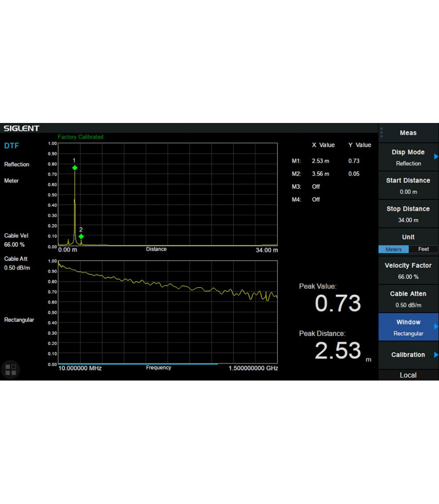Screen dimensions: 439x504
Task: Click Reflection label on left panel
Action: click(x=17, y=164)
